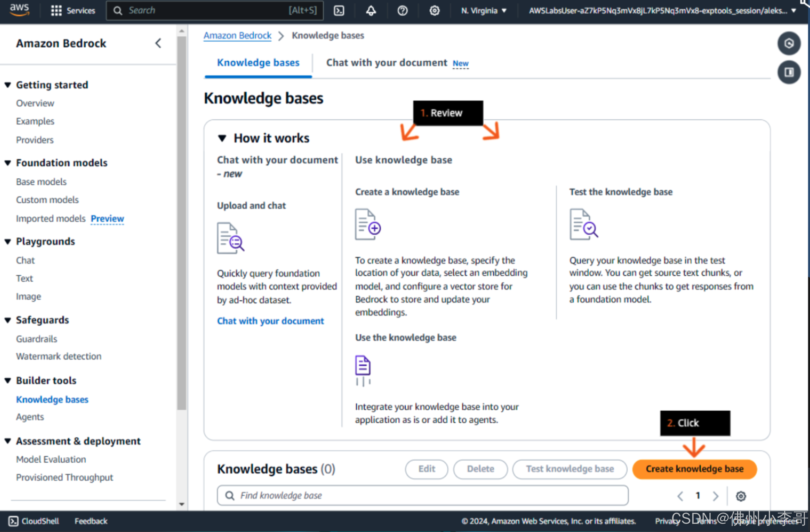Open Provisioned Throughput in the sidebar
The image size is (810, 532).
64,477
